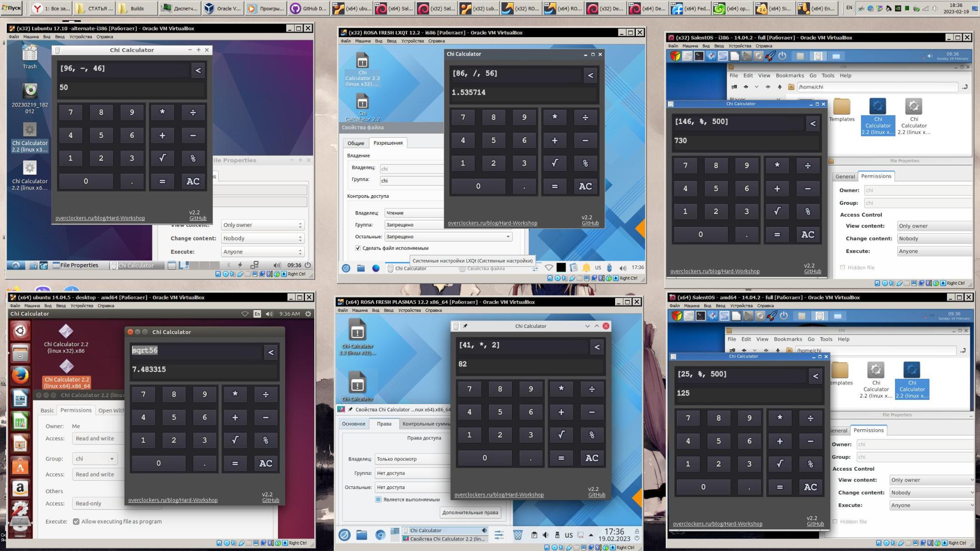Open GitHub link in Ubuntu Chi Calculator
980x551 pixels.
click(x=270, y=500)
